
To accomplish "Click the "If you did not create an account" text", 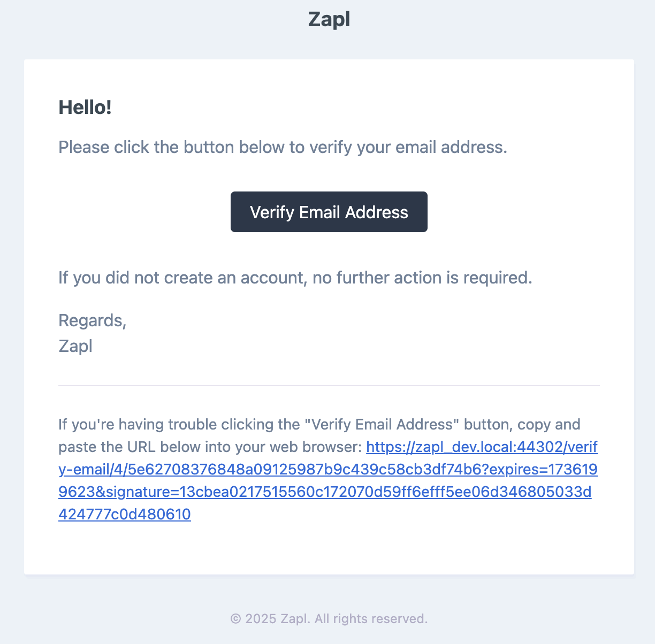I will pos(295,278).
